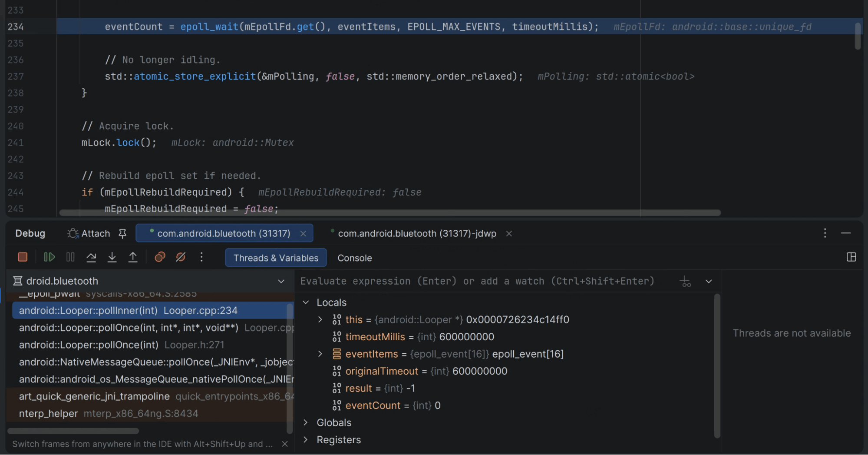Switch to the Console tab

pos(354,258)
